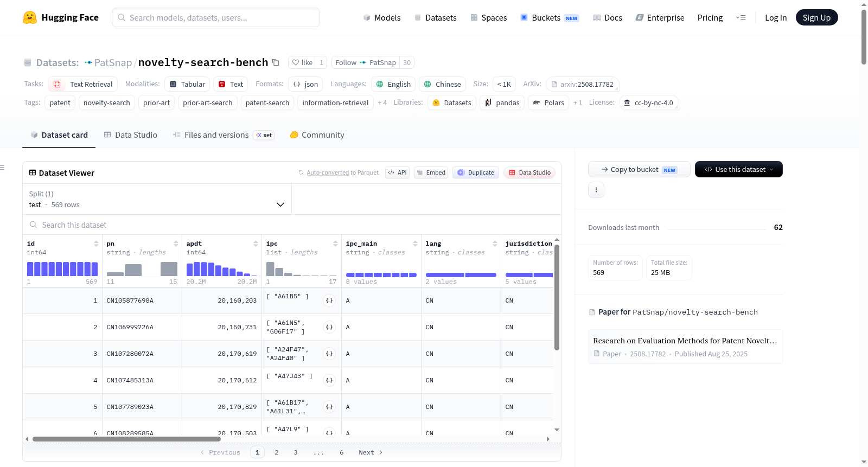Open the navigation overflow menu icon
Screen dimensions: 868x467
pyautogui.click(x=741, y=18)
